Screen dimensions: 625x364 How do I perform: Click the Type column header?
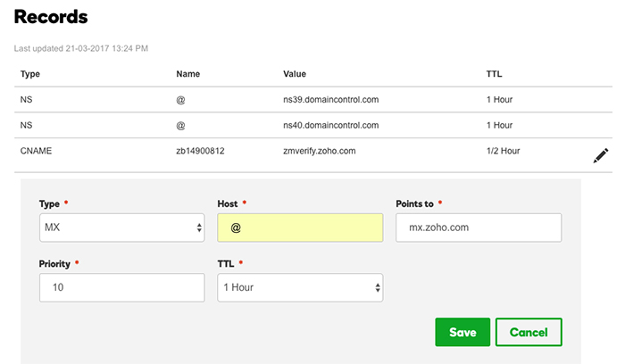[30, 73]
